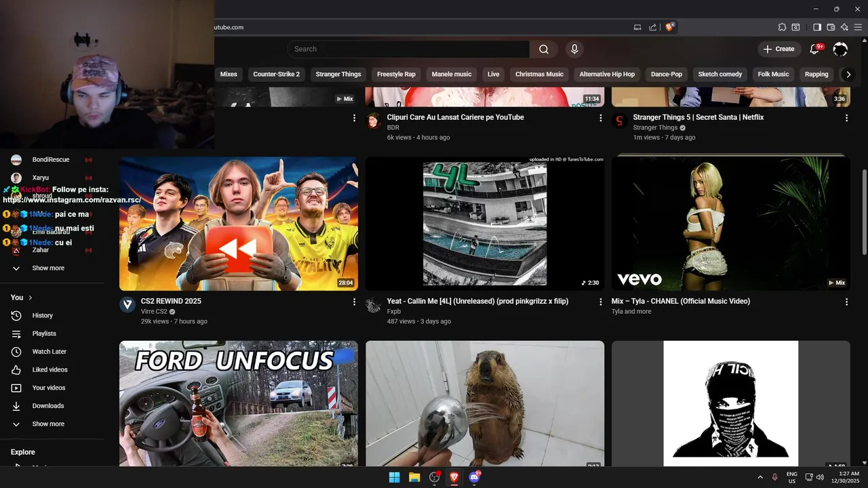Open File Explorer from the taskbar
The height and width of the screenshot is (488, 868).
414,477
